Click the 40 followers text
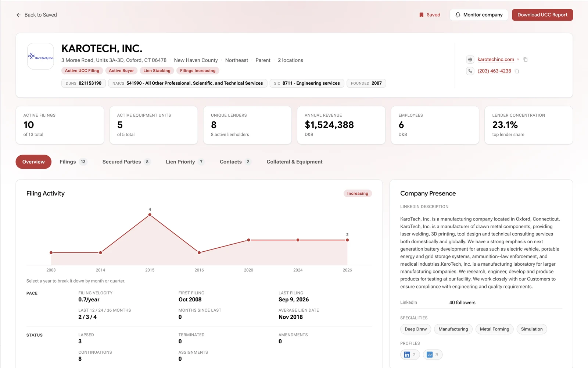The height and width of the screenshot is (368, 588). [462, 303]
